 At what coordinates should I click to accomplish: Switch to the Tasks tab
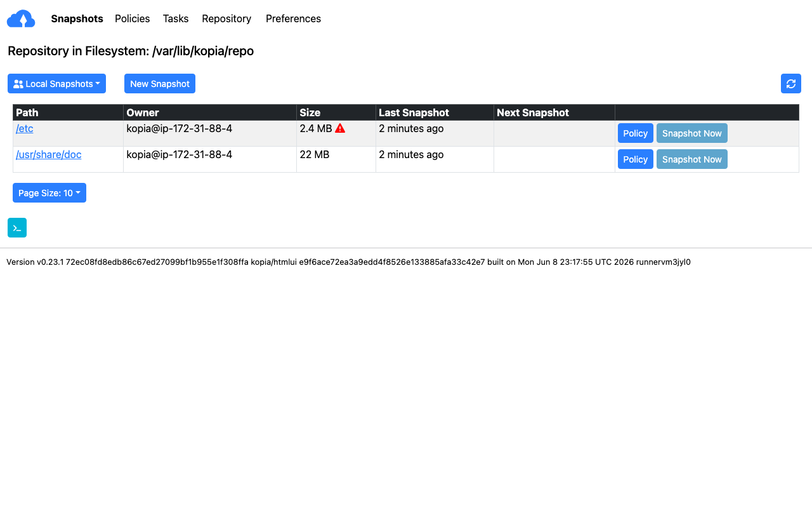click(x=176, y=19)
